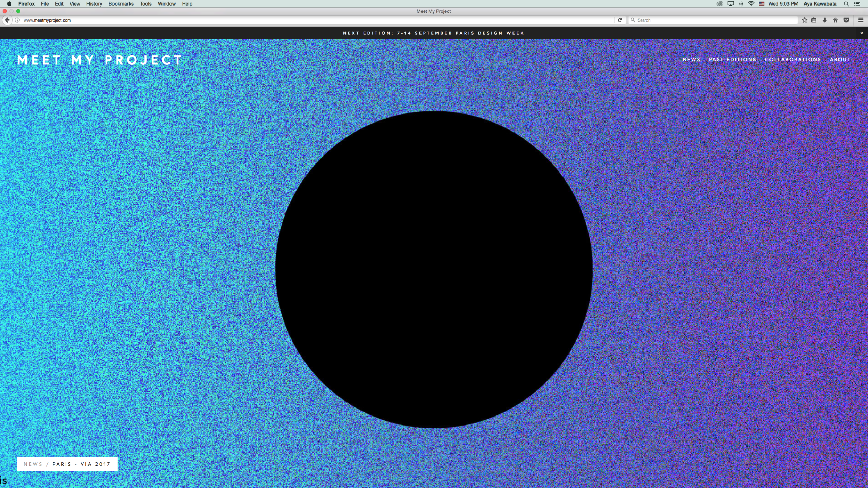868x488 pixels.
Task: Click the Bluetooth icon in menu bar
Action: pos(741,4)
